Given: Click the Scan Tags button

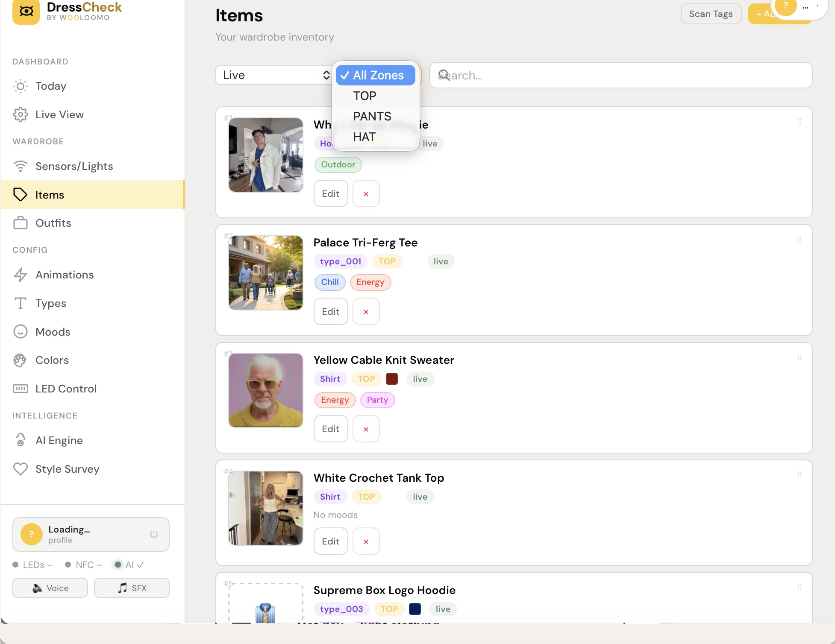Looking at the screenshot, I should click(x=711, y=14).
